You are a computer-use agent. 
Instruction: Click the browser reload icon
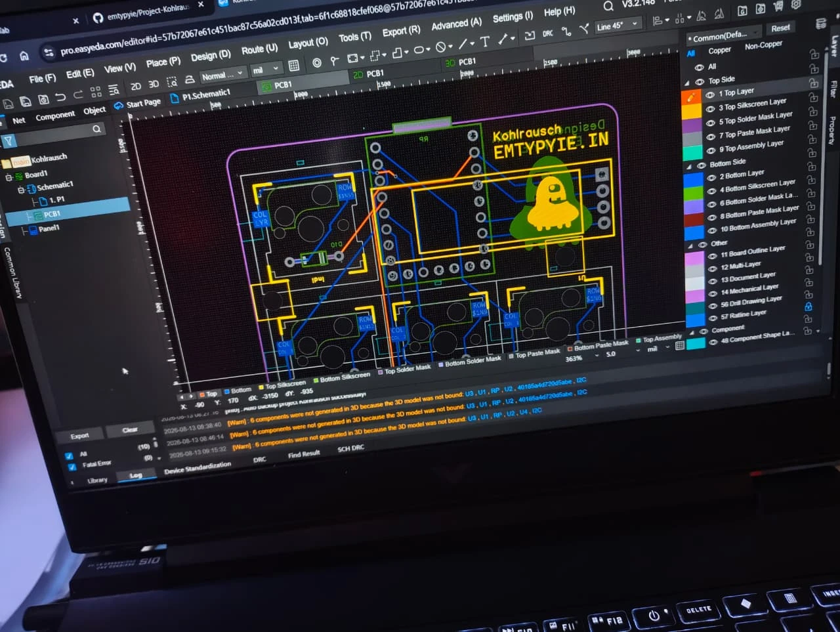click(3, 58)
